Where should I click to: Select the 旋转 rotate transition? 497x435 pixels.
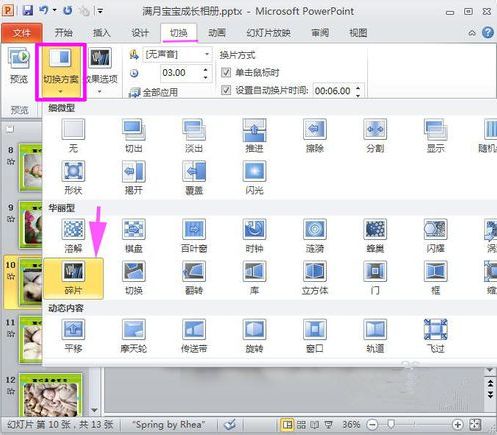pos(254,336)
